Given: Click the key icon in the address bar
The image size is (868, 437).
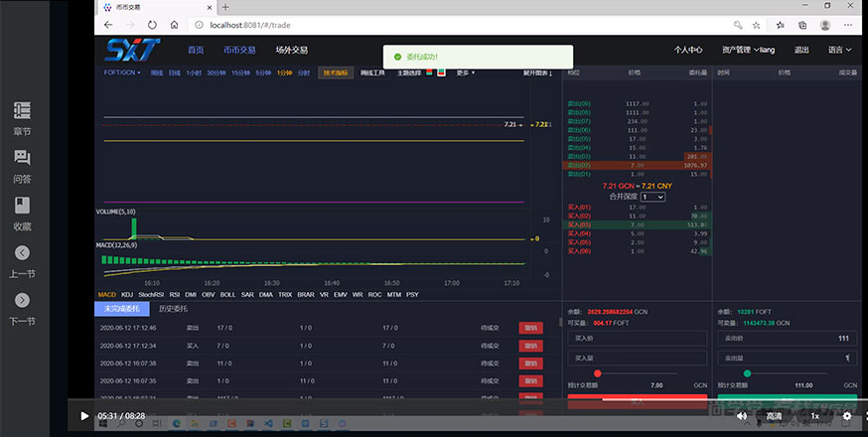Looking at the screenshot, I should pos(738,25).
